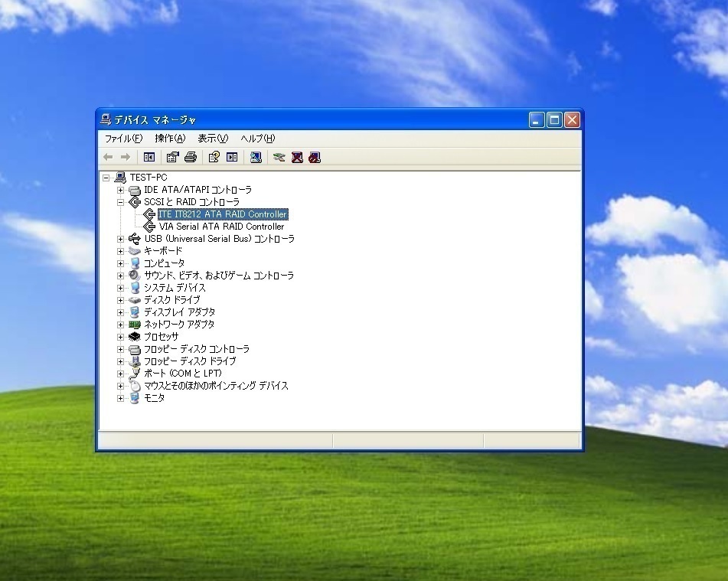Open Properties from the toolbar icon
The height and width of the screenshot is (581, 728).
(x=173, y=158)
